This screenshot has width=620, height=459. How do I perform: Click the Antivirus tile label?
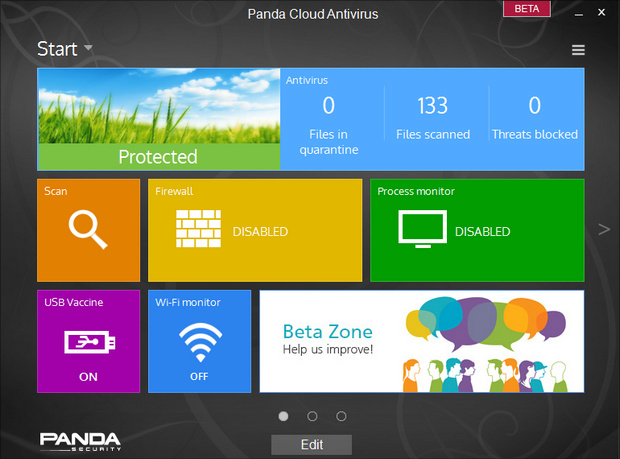click(307, 80)
